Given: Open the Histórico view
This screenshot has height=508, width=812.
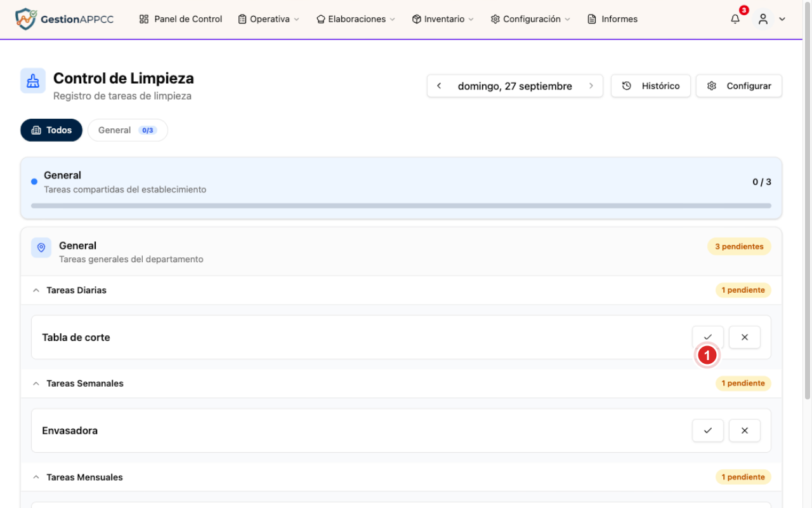Looking at the screenshot, I should 651,86.
